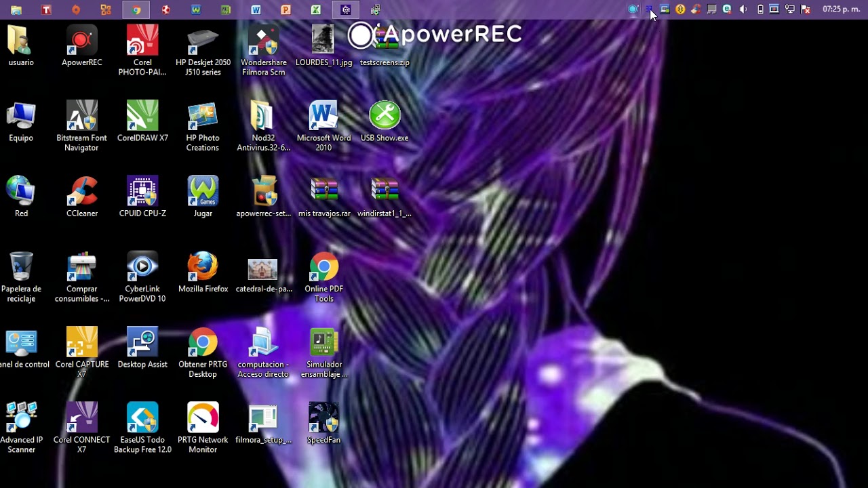Open PowerPoint from the taskbar
The height and width of the screenshot is (488, 868).
(x=285, y=9)
